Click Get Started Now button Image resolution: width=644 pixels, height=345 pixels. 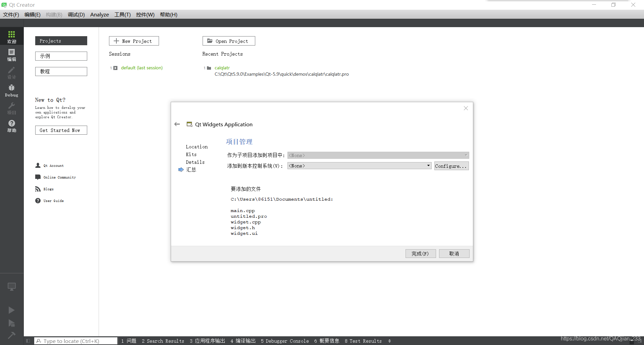[x=61, y=130]
